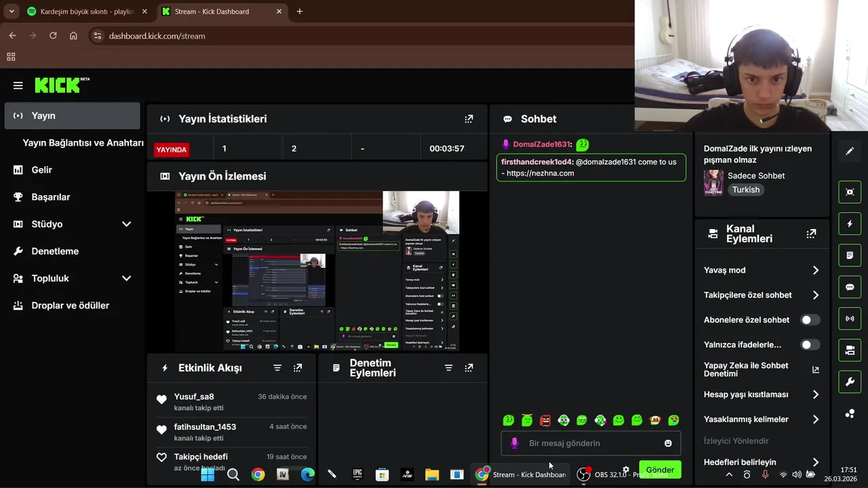This screenshot has width=868, height=488.
Task: Open Denetleme in the sidebar
Action: click(x=72, y=251)
